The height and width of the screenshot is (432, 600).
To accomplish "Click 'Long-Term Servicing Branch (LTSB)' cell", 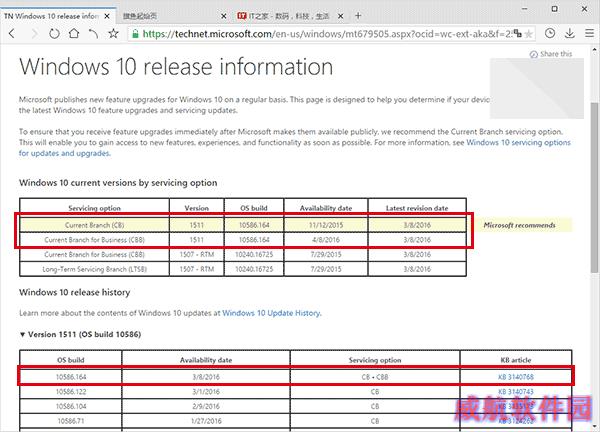I will click(x=94, y=269).
